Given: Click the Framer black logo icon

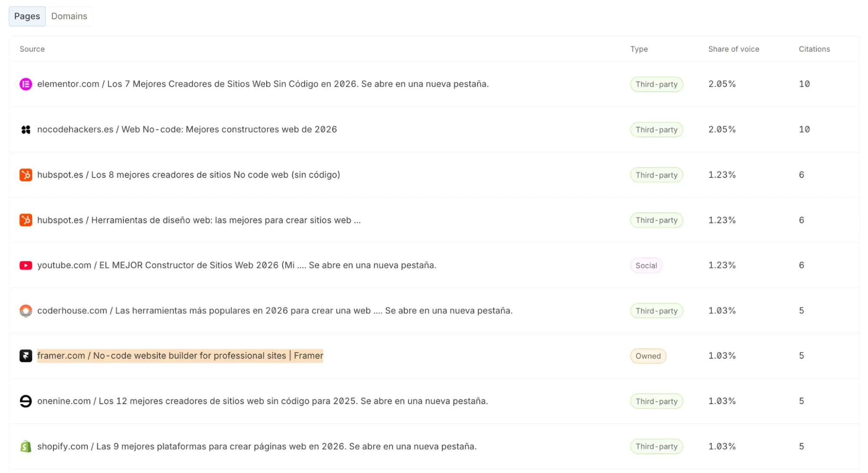Looking at the screenshot, I should [x=26, y=356].
